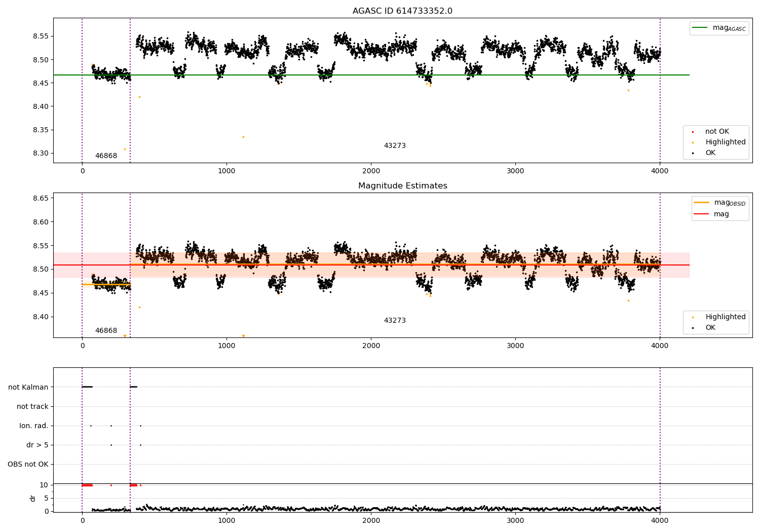This screenshot has height=532, width=760.
Task: Click the plot title AGASC ID 614733352.0
Action: point(402,11)
